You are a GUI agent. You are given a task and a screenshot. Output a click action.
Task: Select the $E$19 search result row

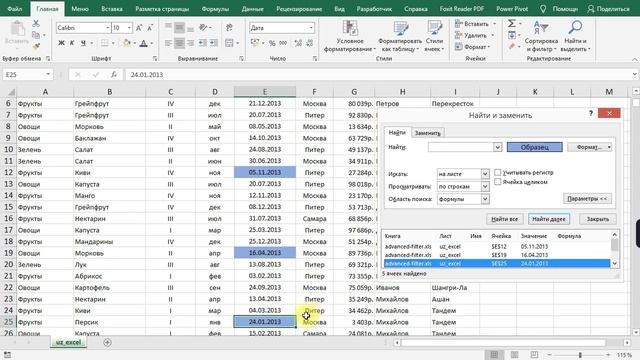coord(497,255)
